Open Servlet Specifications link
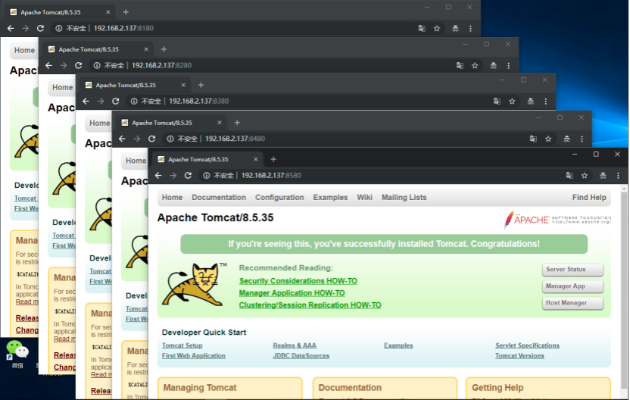 (527, 345)
